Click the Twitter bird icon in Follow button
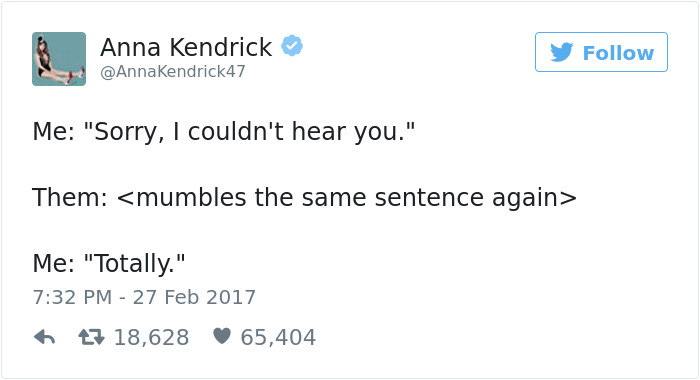 click(561, 52)
